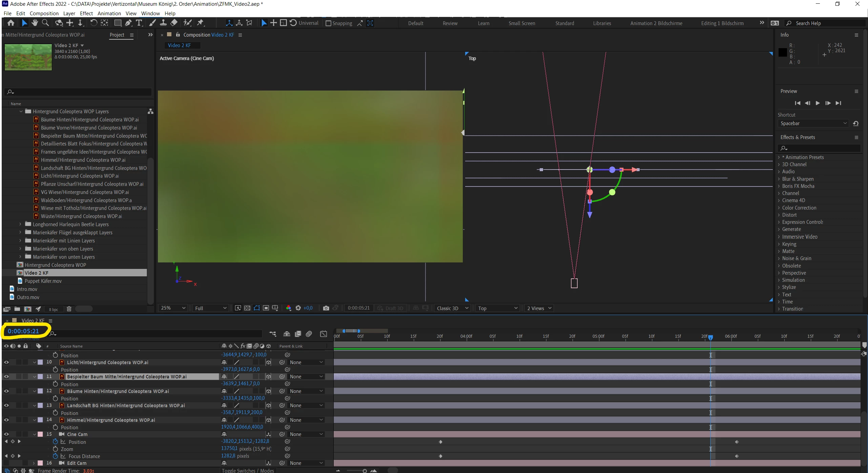This screenshot has width=868, height=473.
Task: Select the Zoom tool
Action: [45, 23]
